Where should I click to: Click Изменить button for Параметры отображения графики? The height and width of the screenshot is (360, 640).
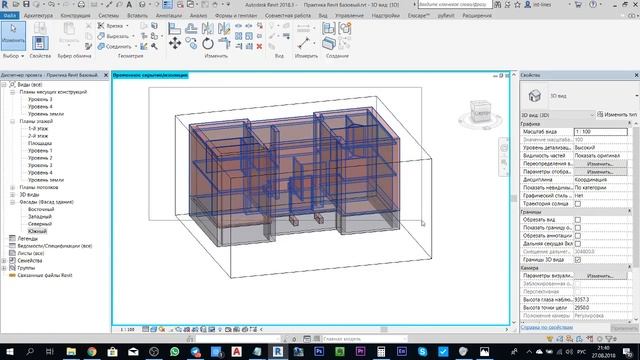(x=600, y=172)
